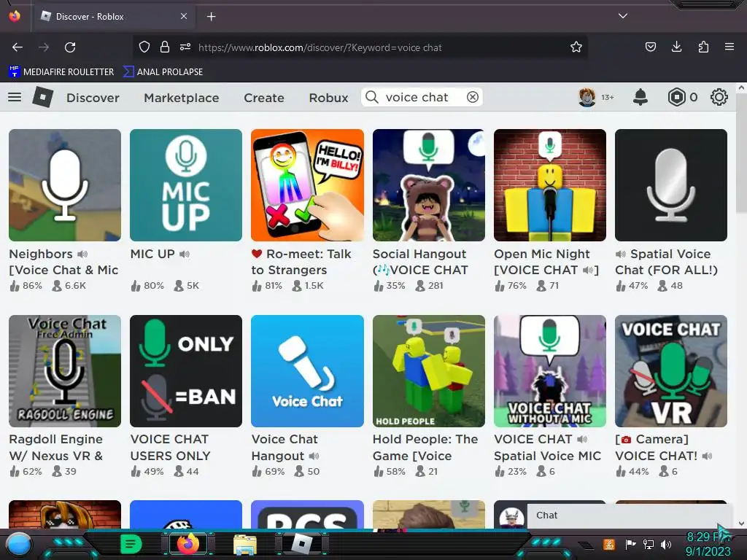Open Firefox application menu
Screen dimensions: 747x560
[729, 47]
